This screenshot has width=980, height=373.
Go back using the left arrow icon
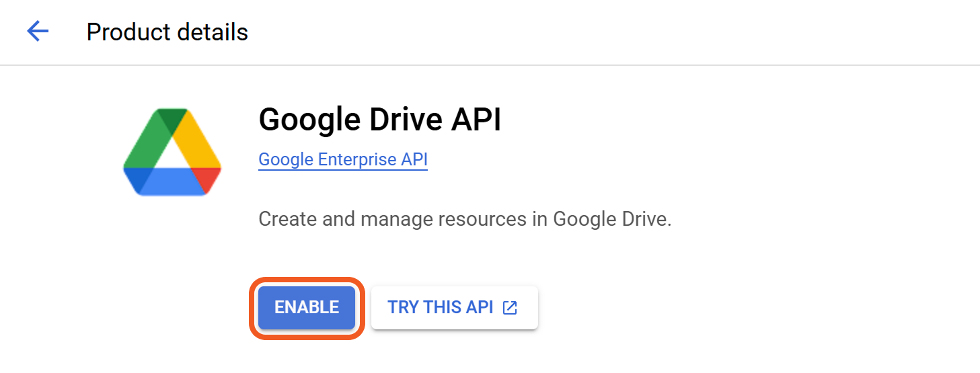38,32
